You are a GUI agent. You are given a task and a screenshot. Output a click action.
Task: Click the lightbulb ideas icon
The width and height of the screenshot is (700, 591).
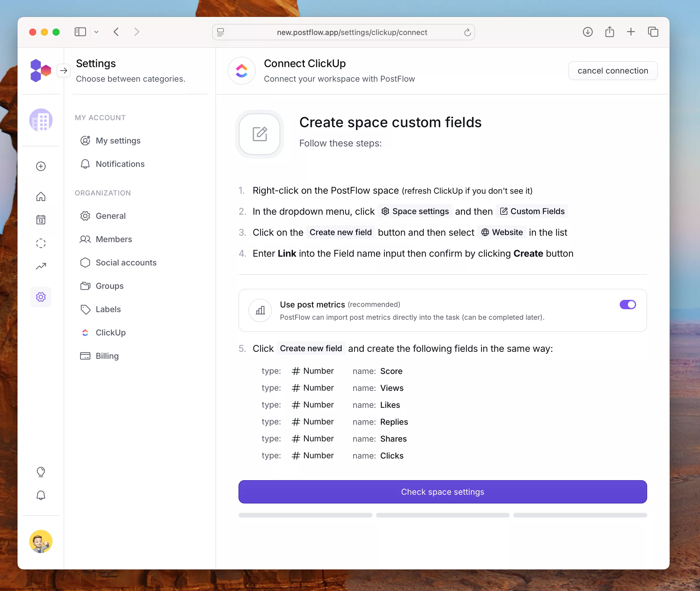(41, 472)
